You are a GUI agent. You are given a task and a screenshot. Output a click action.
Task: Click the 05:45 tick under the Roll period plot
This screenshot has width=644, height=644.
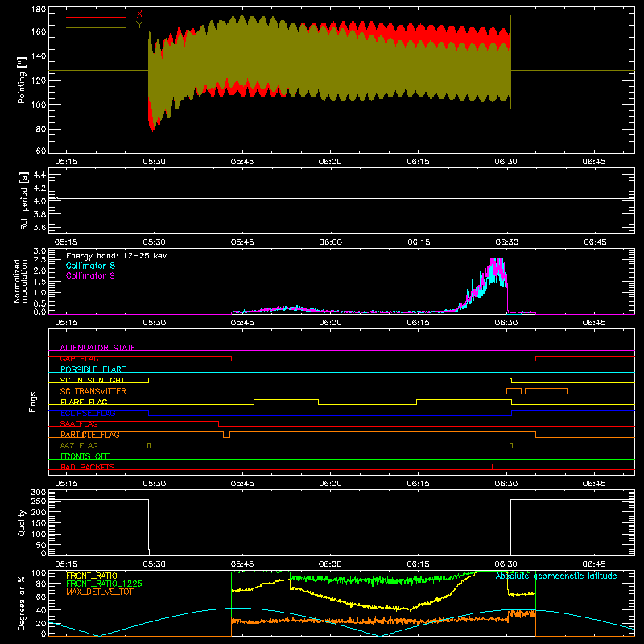[242, 242]
